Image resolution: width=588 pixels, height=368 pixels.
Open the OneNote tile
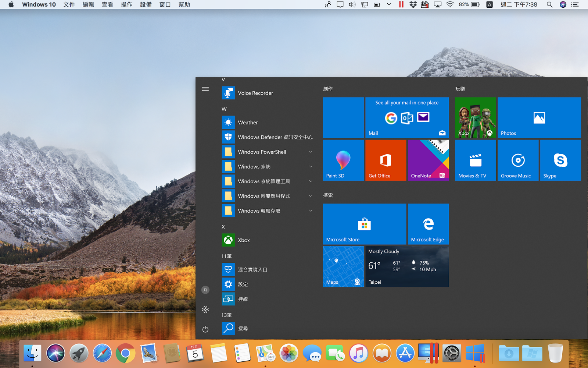(428, 160)
